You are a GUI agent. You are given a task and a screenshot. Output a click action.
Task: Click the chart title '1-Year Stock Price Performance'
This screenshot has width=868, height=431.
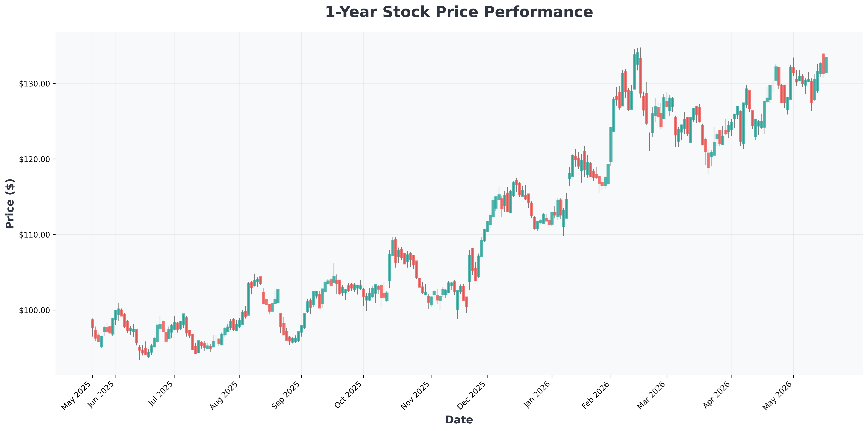coord(459,13)
